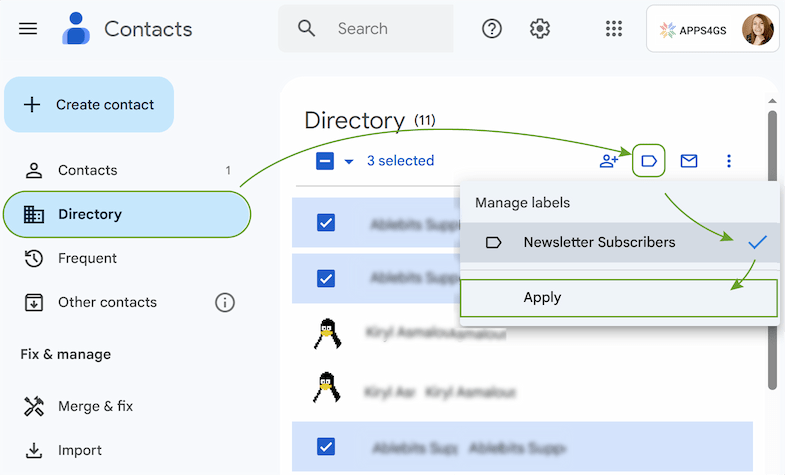Click the Create contact button

coord(89,104)
